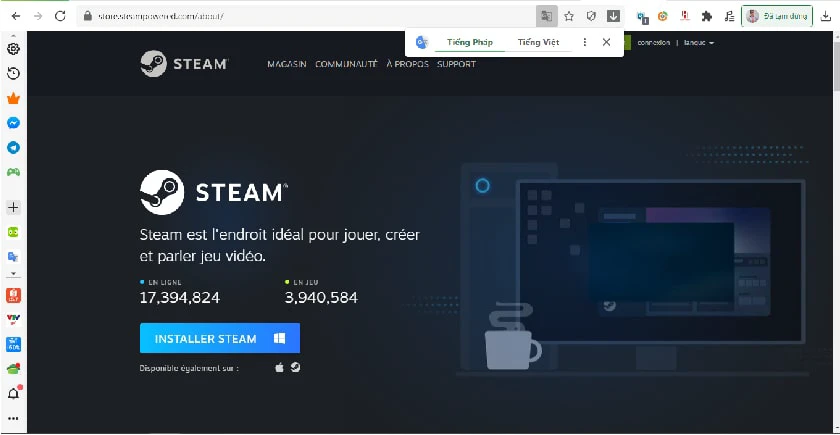
Task: Open the sidebar notifications bell
Action: pyautogui.click(x=13, y=394)
